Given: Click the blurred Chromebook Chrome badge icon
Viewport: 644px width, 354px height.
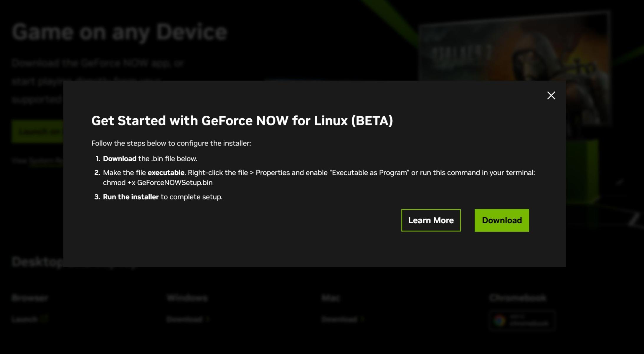Looking at the screenshot, I should click(x=499, y=320).
